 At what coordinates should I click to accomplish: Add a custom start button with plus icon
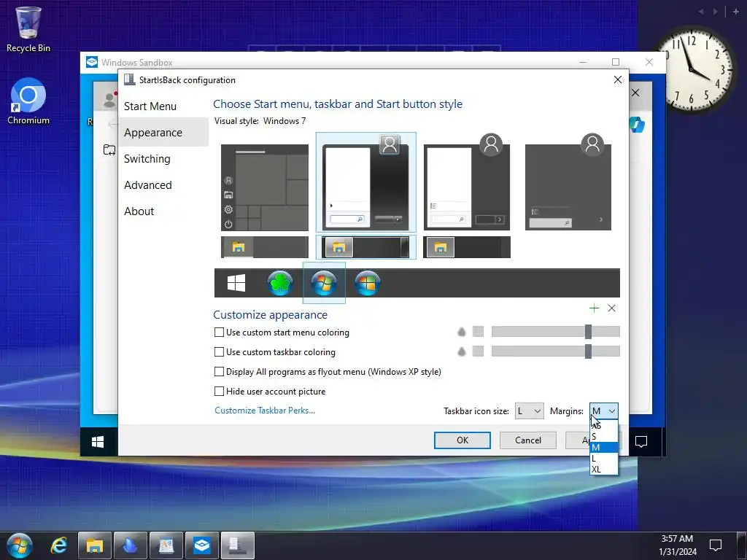[x=594, y=308]
